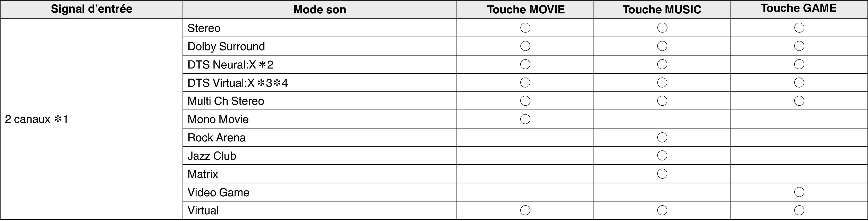Click the Signal d'entrée header cell

click(x=91, y=9)
